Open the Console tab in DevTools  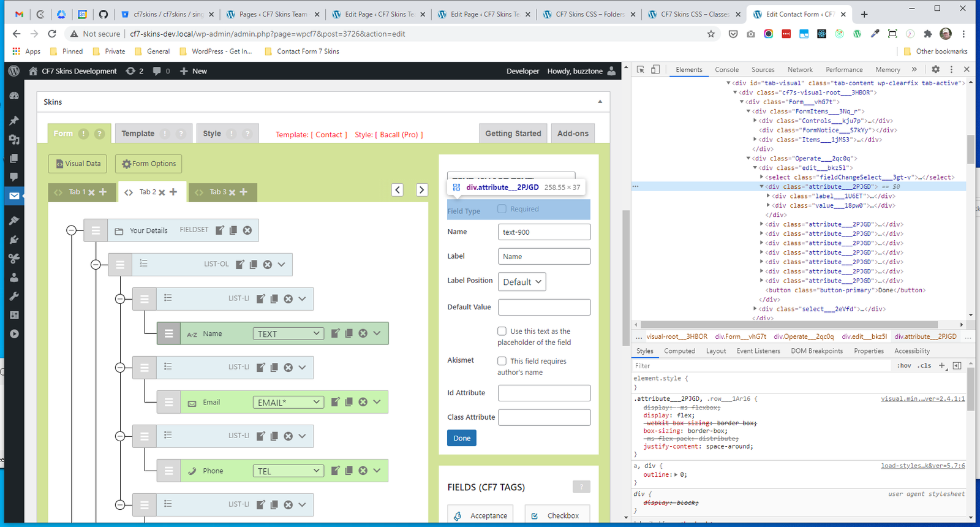tap(726, 70)
